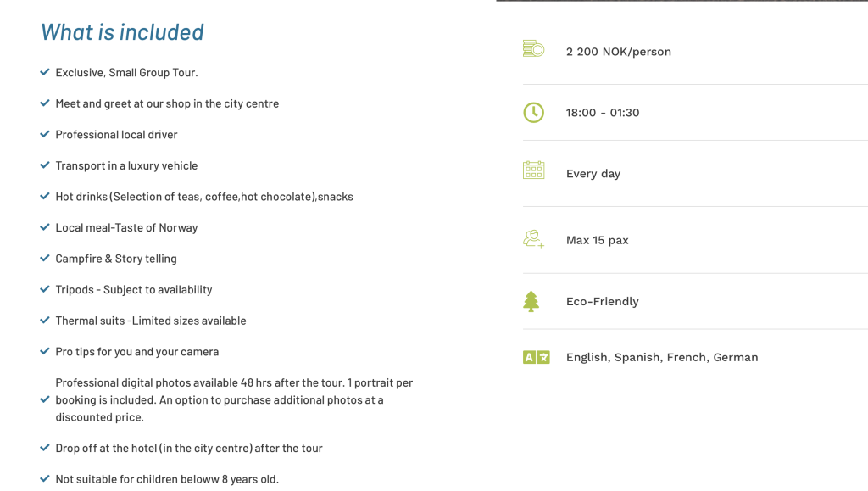Click the Eco-Friendly tree icon
Image resolution: width=868 pixels, height=491 pixels.
[531, 302]
